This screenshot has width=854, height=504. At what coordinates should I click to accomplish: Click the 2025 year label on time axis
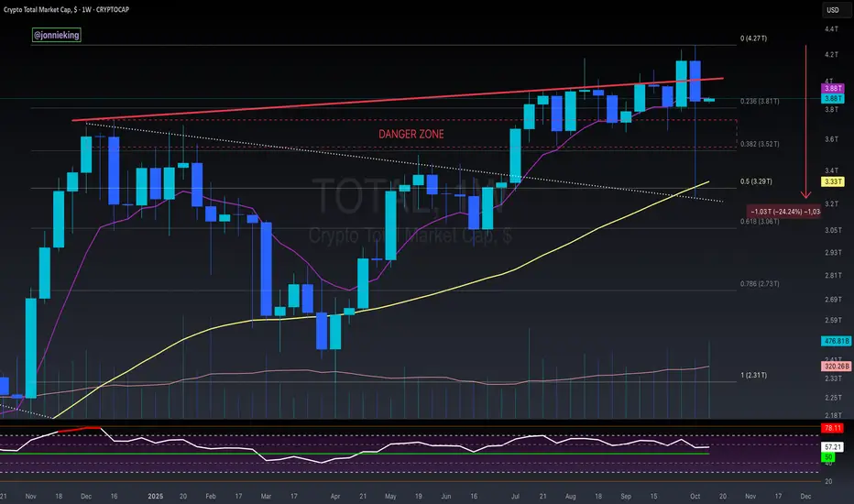(x=155, y=497)
